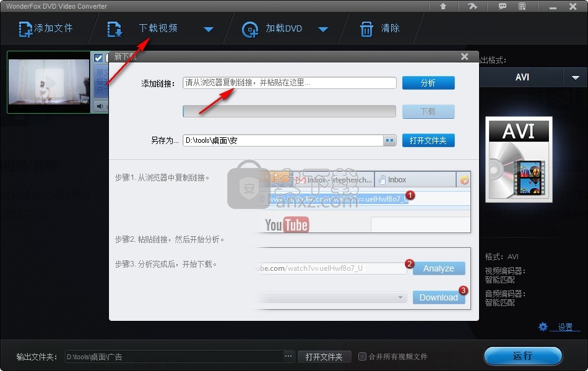The width and height of the screenshot is (588, 371).
Task: Click the text 步骤3. 分析完成后，开始下载。
Action: (x=166, y=264)
